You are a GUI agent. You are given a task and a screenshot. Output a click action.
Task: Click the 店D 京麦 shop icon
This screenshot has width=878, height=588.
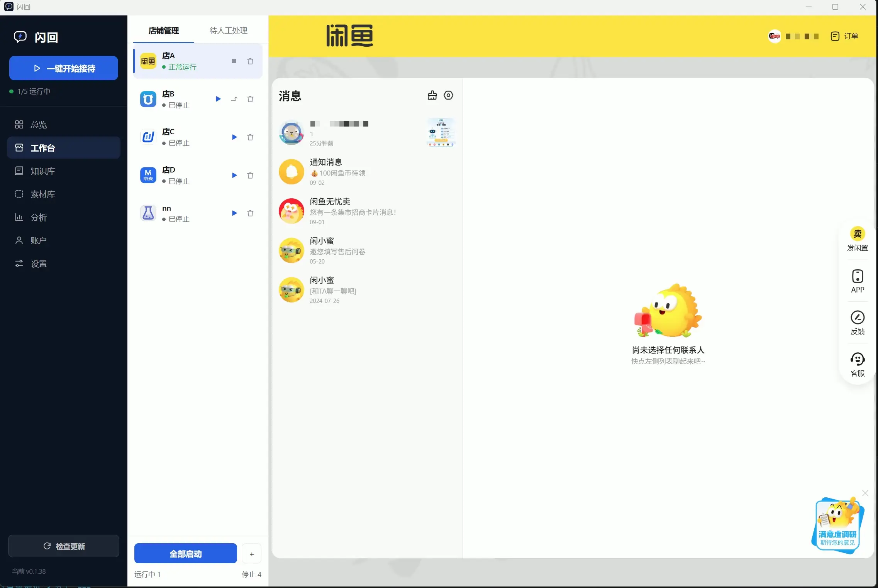(148, 175)
